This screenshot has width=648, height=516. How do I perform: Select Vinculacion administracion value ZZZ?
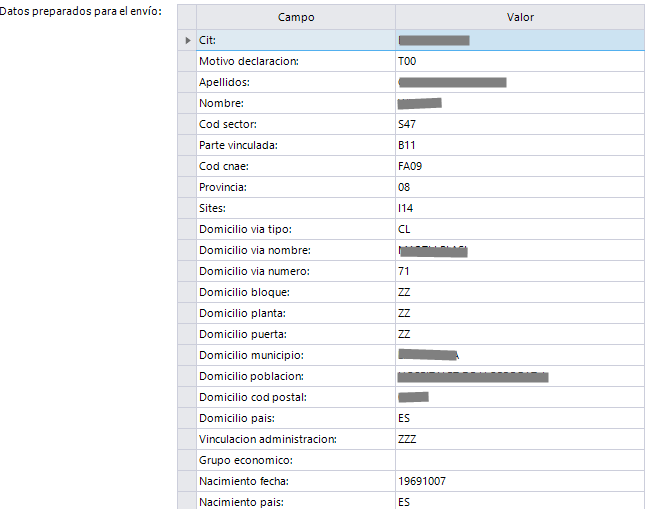(x=406, y=439)
